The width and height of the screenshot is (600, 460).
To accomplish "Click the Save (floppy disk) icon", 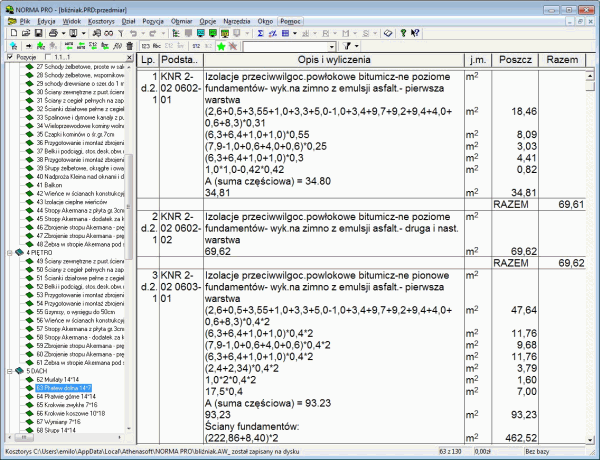I will [x=38, y=33].
